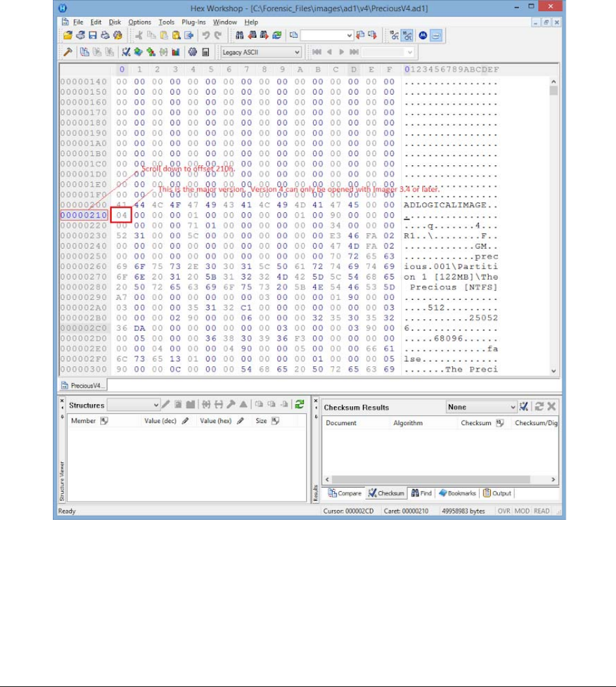Click scroll down arrow of hex view
The width and height of the screenshot is (616, 687).
coord(553,371)
